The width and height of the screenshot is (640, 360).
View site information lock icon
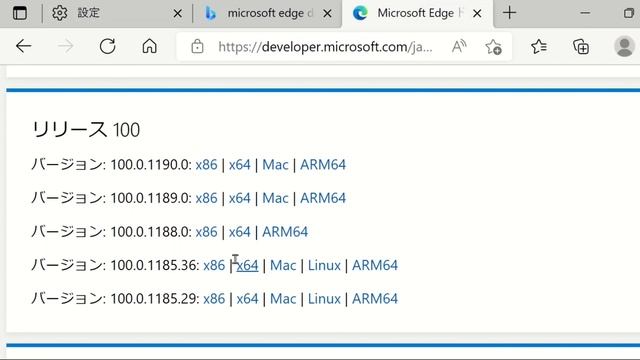197,47
